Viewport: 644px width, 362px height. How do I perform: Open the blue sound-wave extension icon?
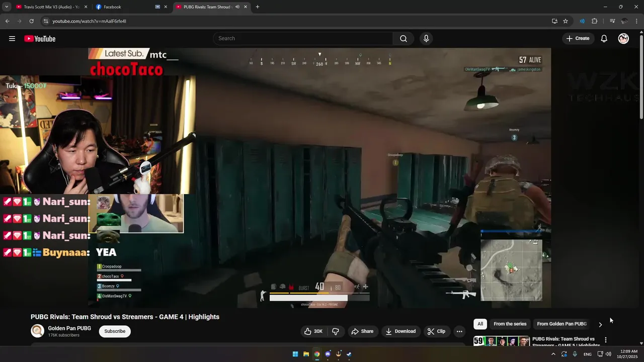[x=582, y=21]
